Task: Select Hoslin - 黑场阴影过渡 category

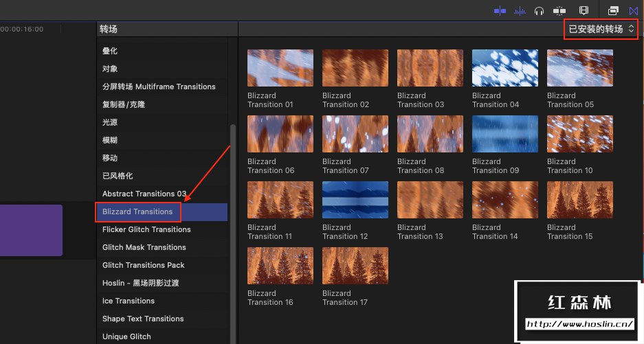Action: (x=162, y=284)
